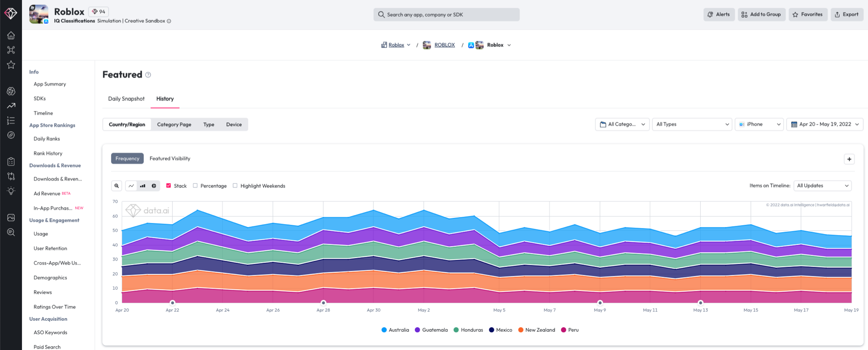868x350 pixels.
Task: Switch to Daily Snapshot tab
Action: pyautogui.click(x=126, y=99)
